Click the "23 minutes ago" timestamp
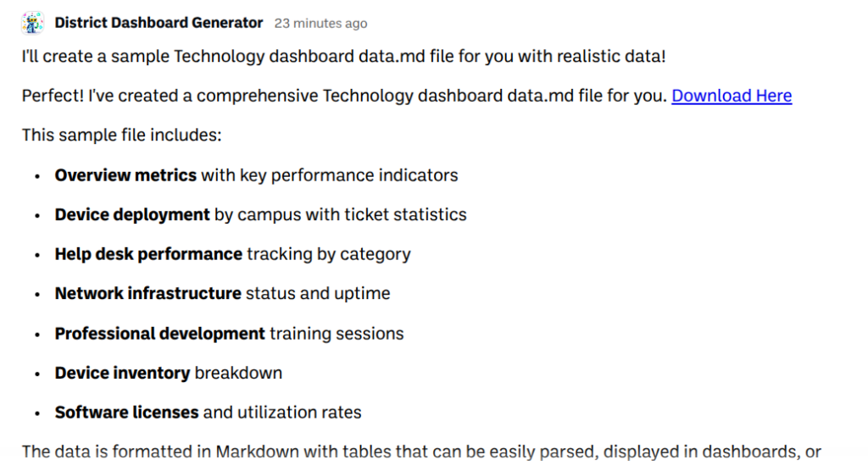This screenshot has height=465, width=868. click(x=320, y=24)
